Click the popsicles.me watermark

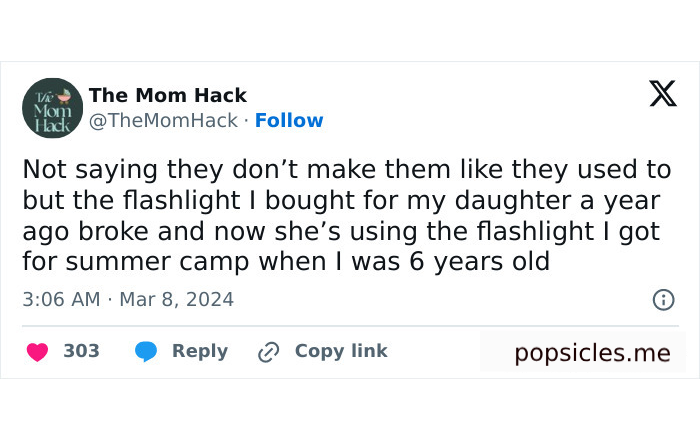click(x=592, y=353)
